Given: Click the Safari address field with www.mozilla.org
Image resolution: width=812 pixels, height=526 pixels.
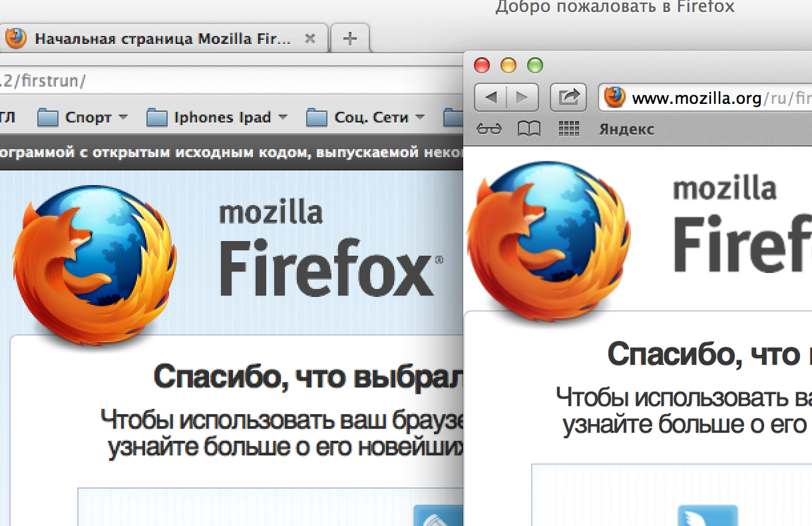Looking at the screenshot, I should coord(705,99).
